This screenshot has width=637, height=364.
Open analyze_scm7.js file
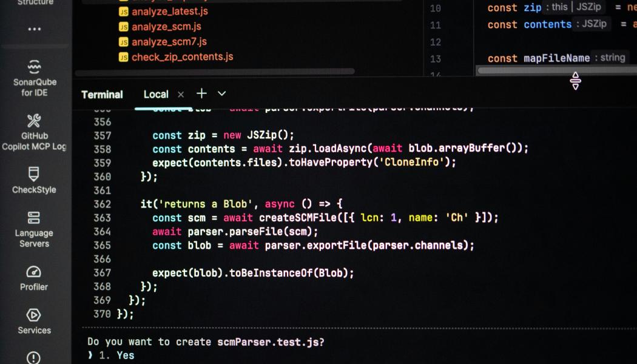coord(169,42)
